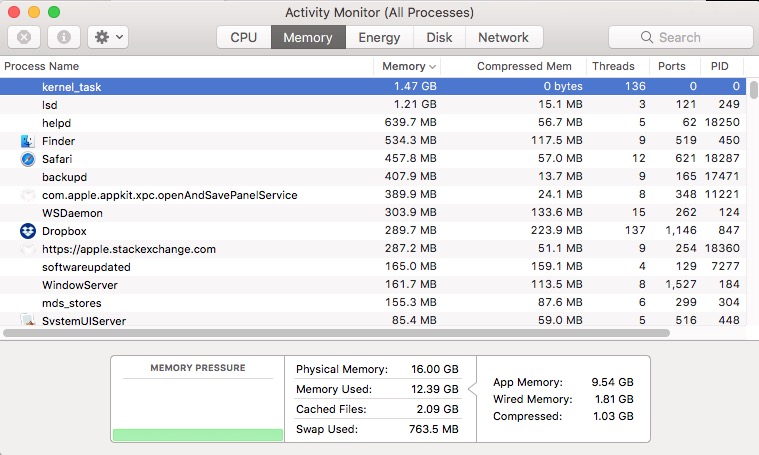Click the vertical scrollbar thumb

tap(753, 90)
